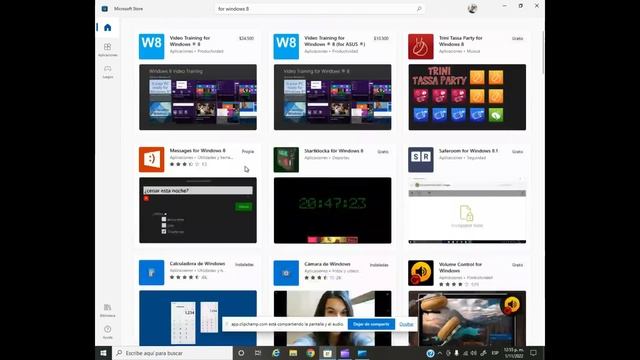Open 'Volume Control for Windows' title
Screen dimensions: 640x360
pyautogui.click(x=460, y=267)
